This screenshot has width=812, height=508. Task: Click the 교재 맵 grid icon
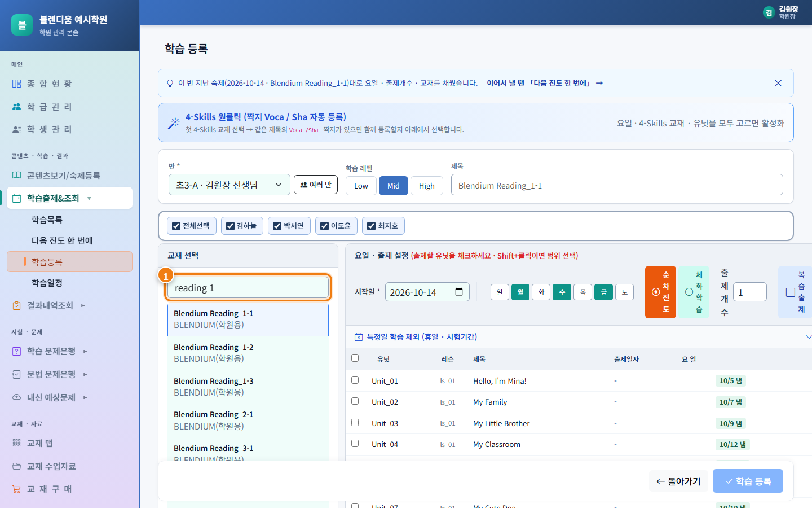click(x=17, y=443)
